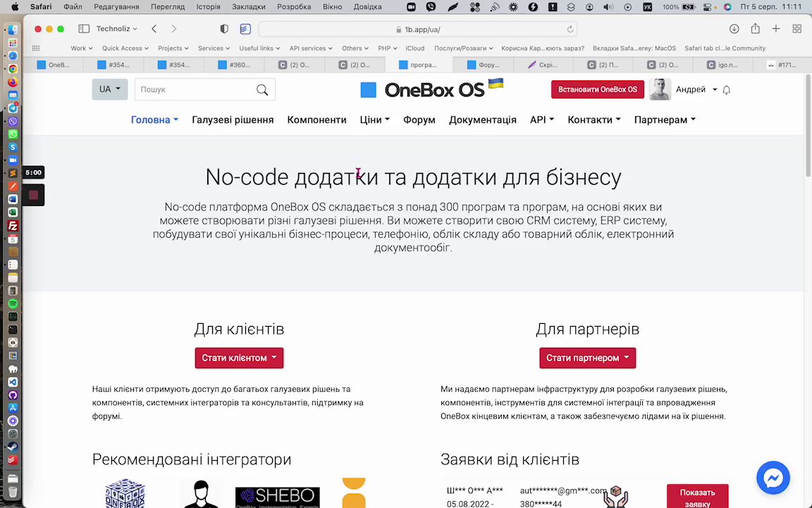Open a new tab with plus icon
Viewport: 812px width, 508px height.
click(776, 29)
